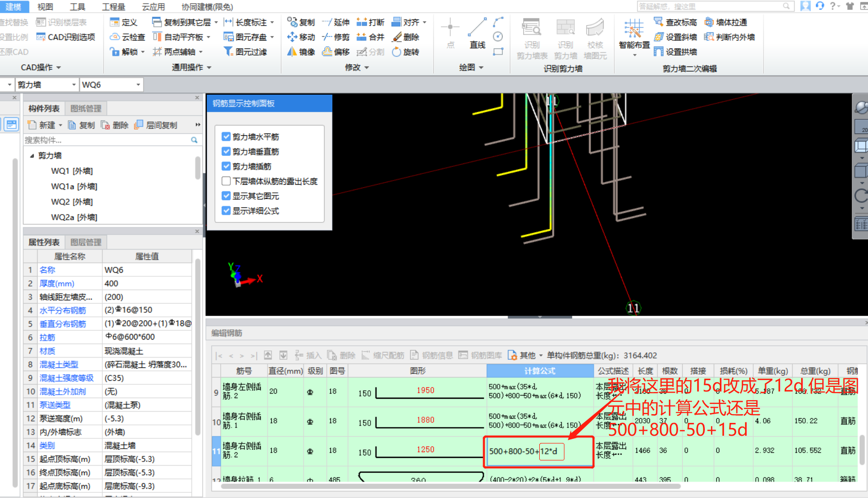Image resolution: width=868 pixels, height=498 pixels.
Task: Collapse the 剪力墙 tree node
Action: (x=32, y=155)
